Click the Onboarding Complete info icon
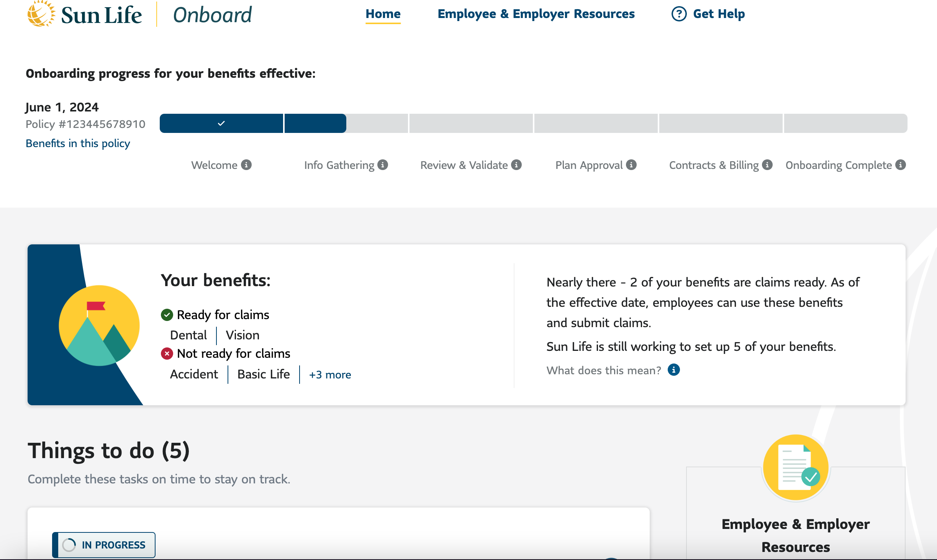This screenshot has width=937, height=560. pos(901,165)
